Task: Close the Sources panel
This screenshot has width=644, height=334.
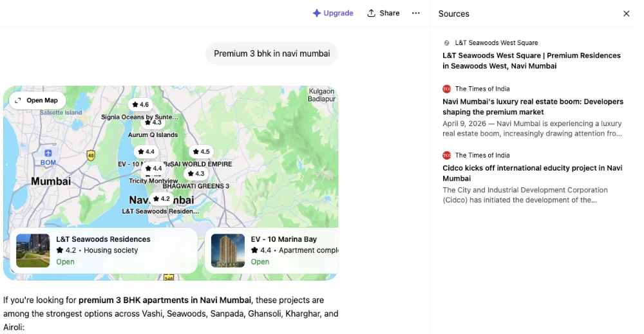Action: 626,14
